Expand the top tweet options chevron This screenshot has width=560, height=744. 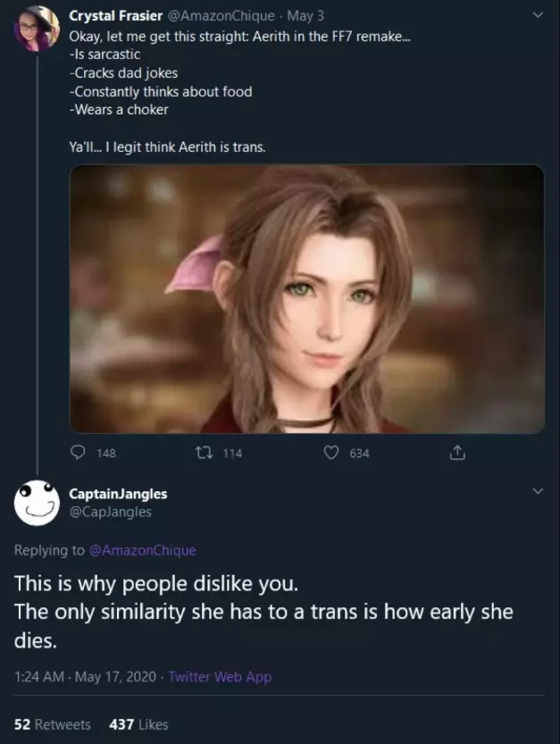(x=538, y=15)
